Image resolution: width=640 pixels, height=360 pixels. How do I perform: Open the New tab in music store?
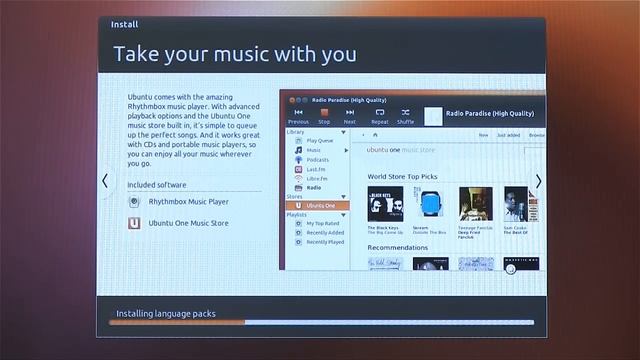(x=483, y=135)
